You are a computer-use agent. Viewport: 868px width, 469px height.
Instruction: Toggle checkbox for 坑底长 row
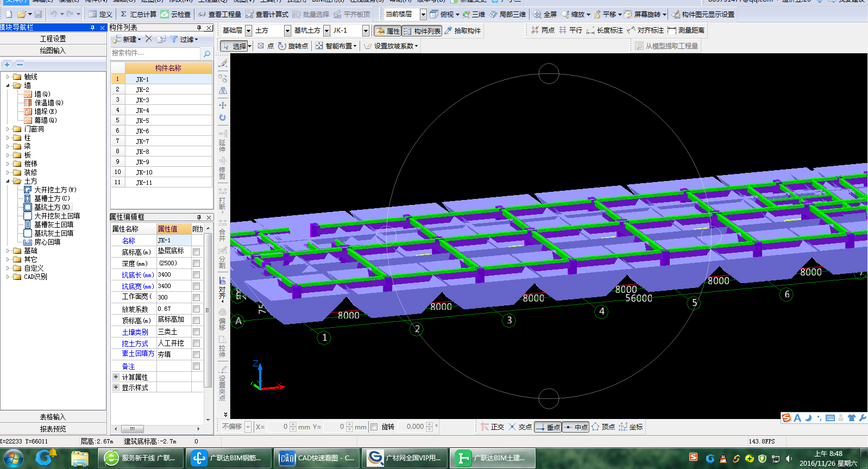196,274
